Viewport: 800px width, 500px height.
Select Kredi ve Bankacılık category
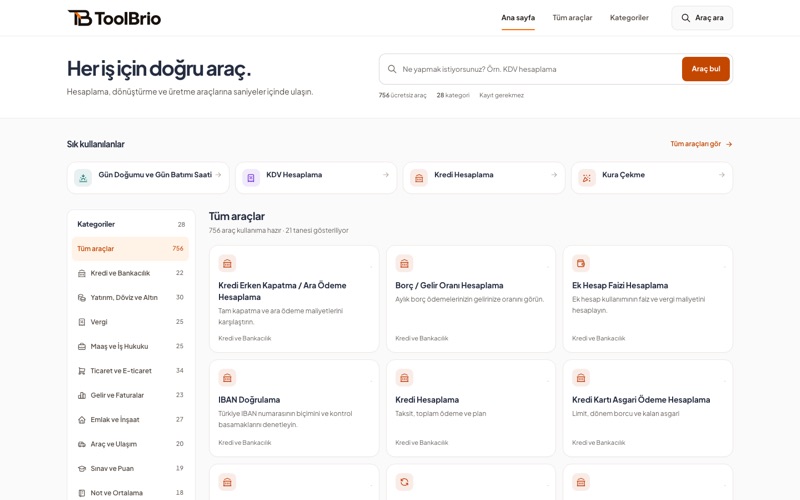point(130,273)
